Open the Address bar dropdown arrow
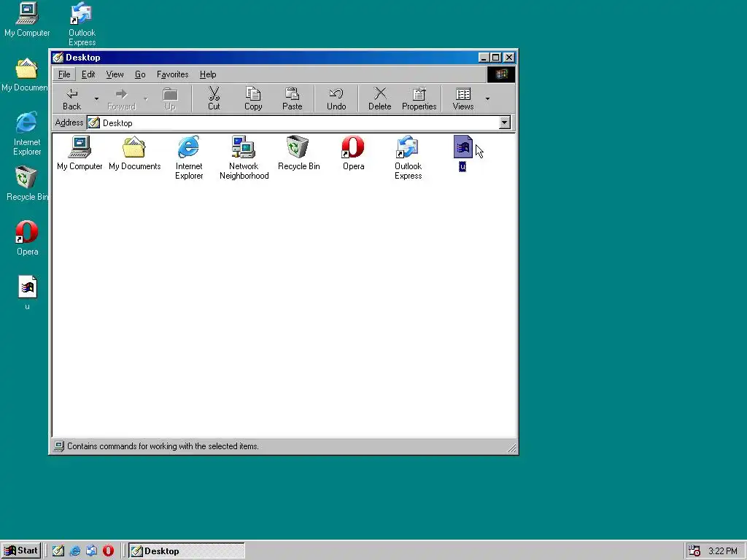747x560 pixels. coord(505,122)
